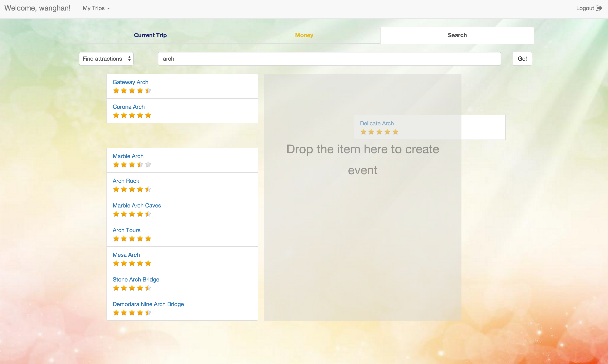
Task: Click Gateway Arch star rating
Action: (132, 91)
